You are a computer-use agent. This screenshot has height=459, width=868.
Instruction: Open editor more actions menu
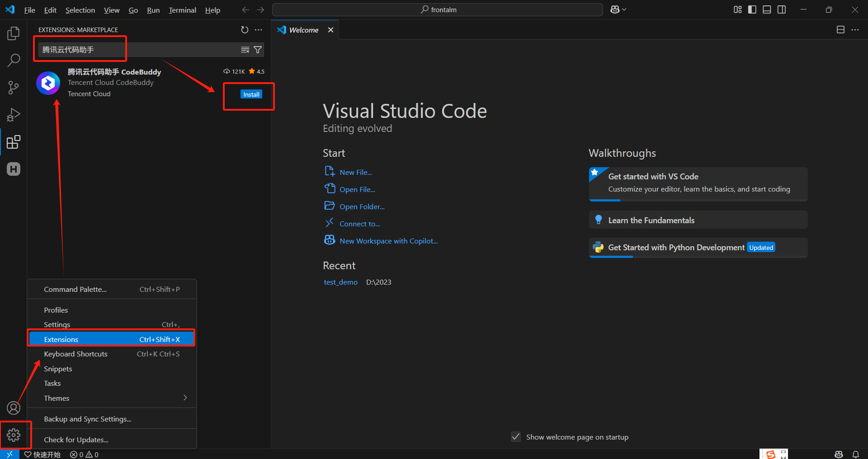[855, 30]
